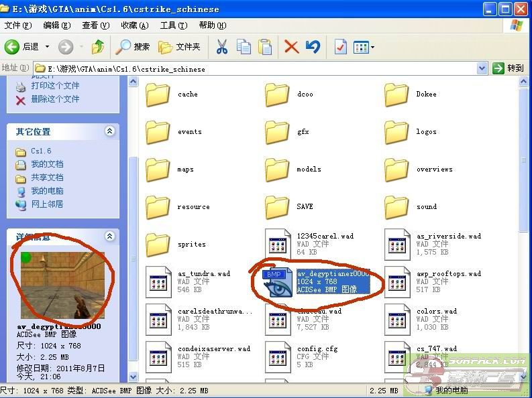
Task: Collapse the 其它位置 panel section
Action: pos(110,131)
